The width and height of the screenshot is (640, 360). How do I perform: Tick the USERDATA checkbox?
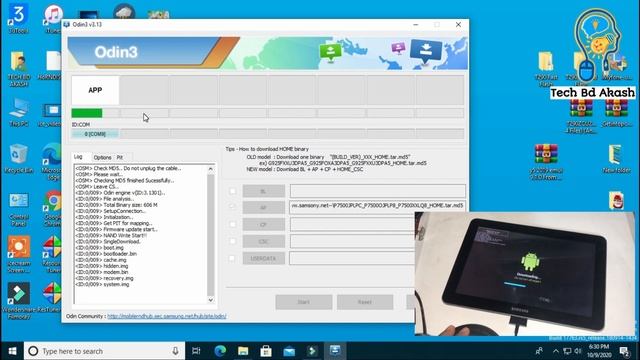[x=232, y=258]
